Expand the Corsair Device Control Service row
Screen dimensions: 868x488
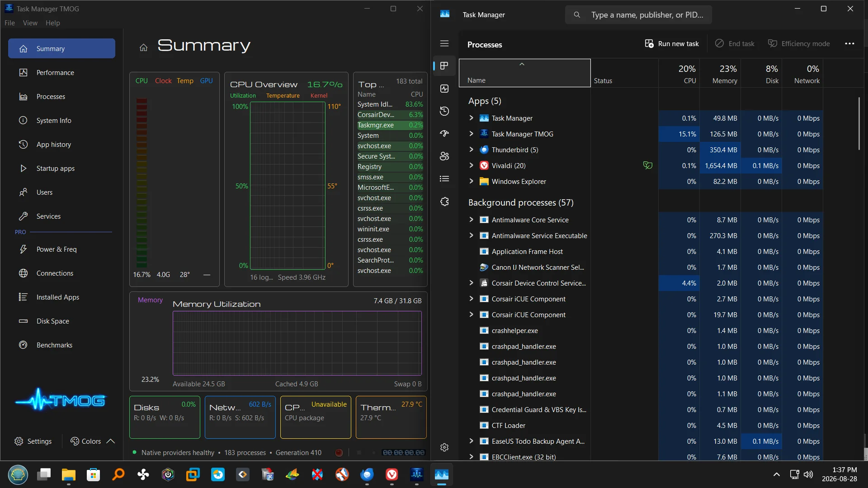(x=471, y=283)
